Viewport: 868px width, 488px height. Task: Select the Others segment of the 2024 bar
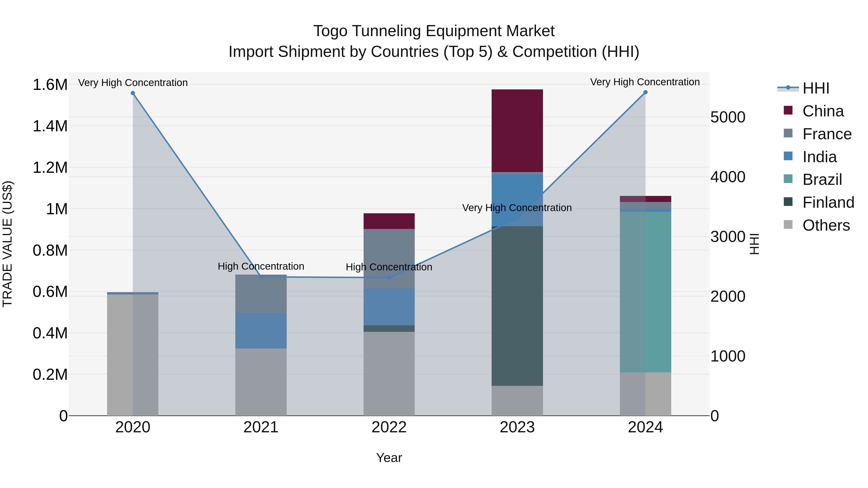pyautogui.click(x=646, y=394)
